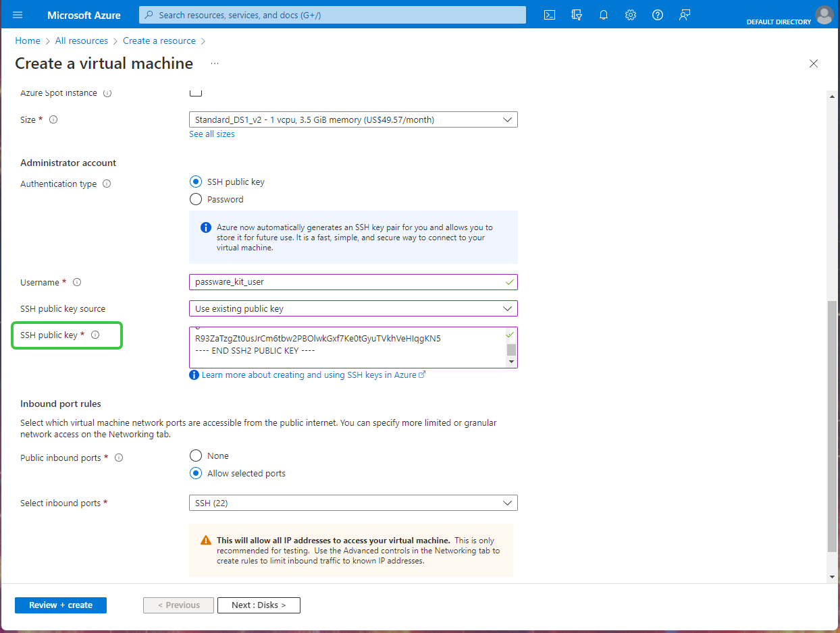Open the account avatar menu

point(824,14)
